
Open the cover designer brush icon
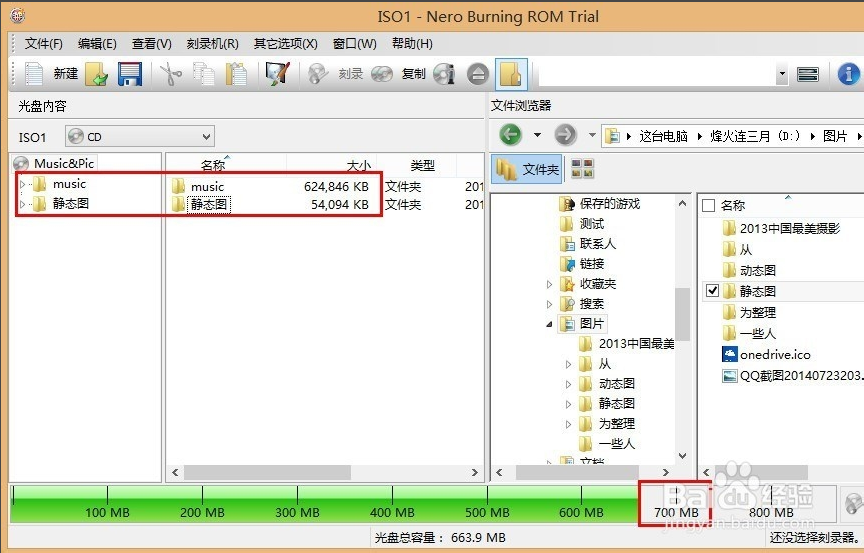(x=277, y=73)
